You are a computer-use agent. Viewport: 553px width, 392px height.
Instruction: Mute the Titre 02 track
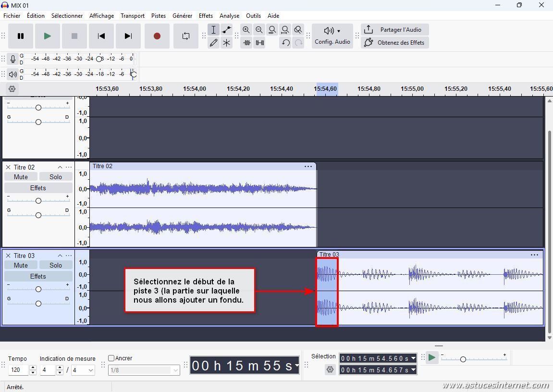21,177
